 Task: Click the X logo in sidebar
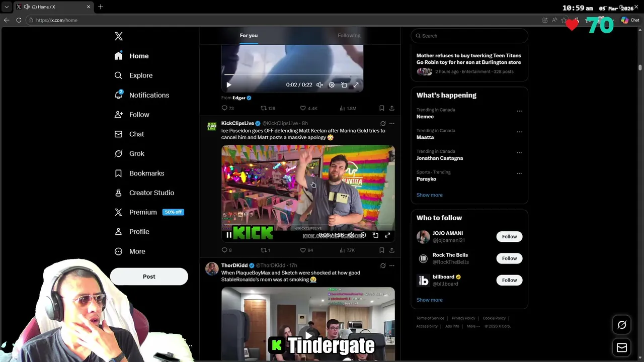(118, 36)
